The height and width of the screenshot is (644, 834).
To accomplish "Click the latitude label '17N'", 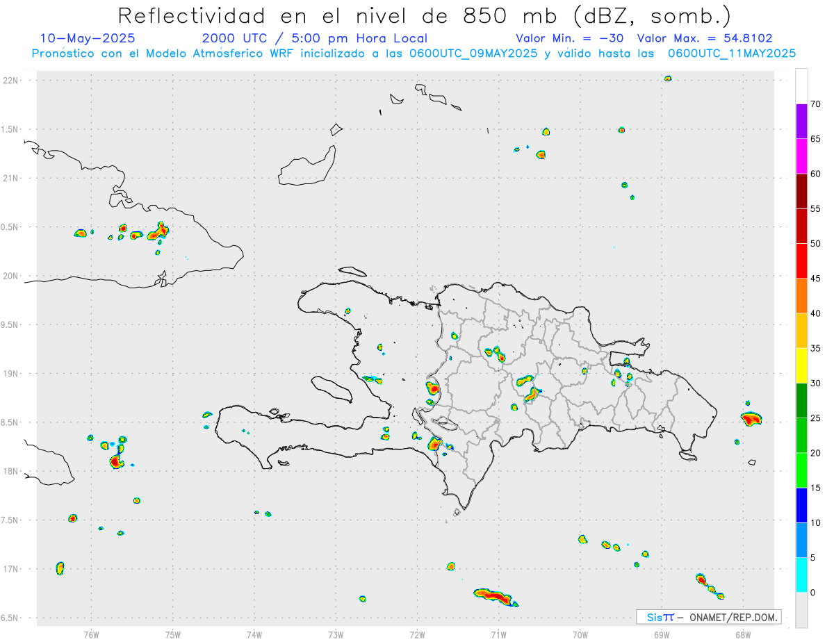I will tap(12, 569).
